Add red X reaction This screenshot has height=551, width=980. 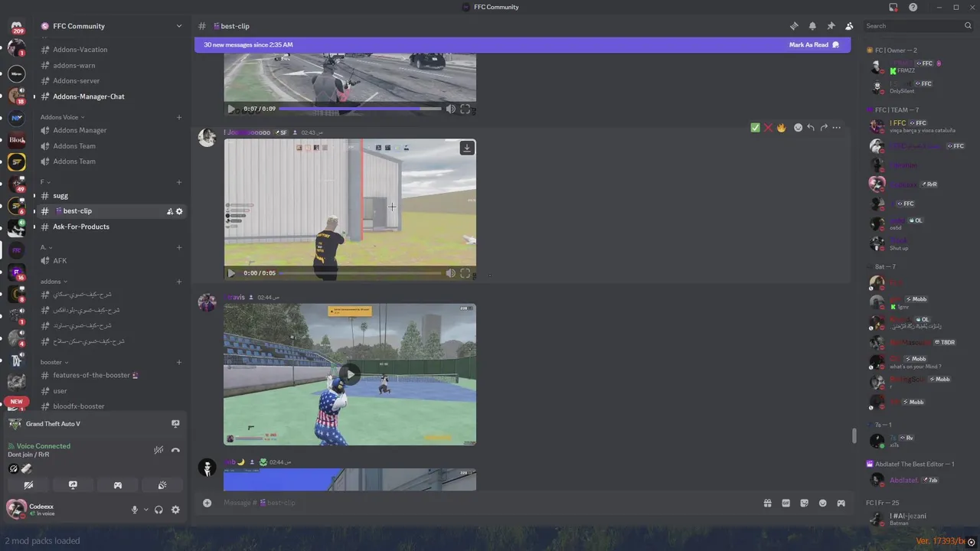pyautogui.click(x=768, y=128)
